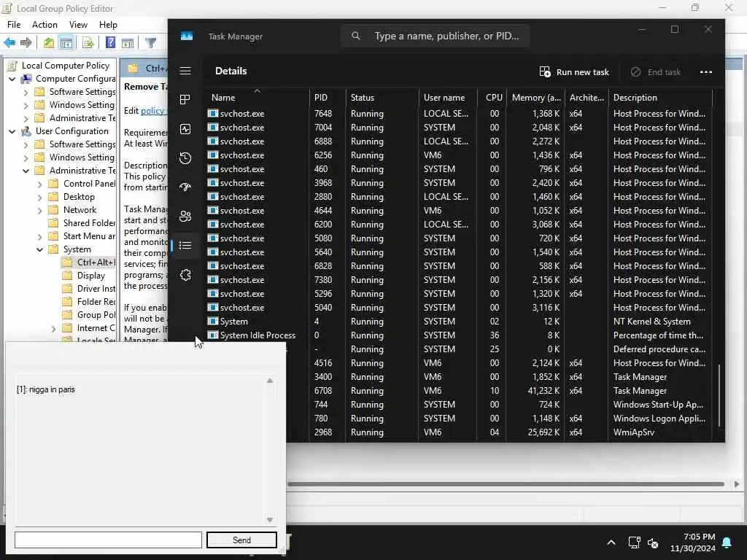Sort processes by PID column header
Screen dimensions: 747x560
[x=328, y=97]
